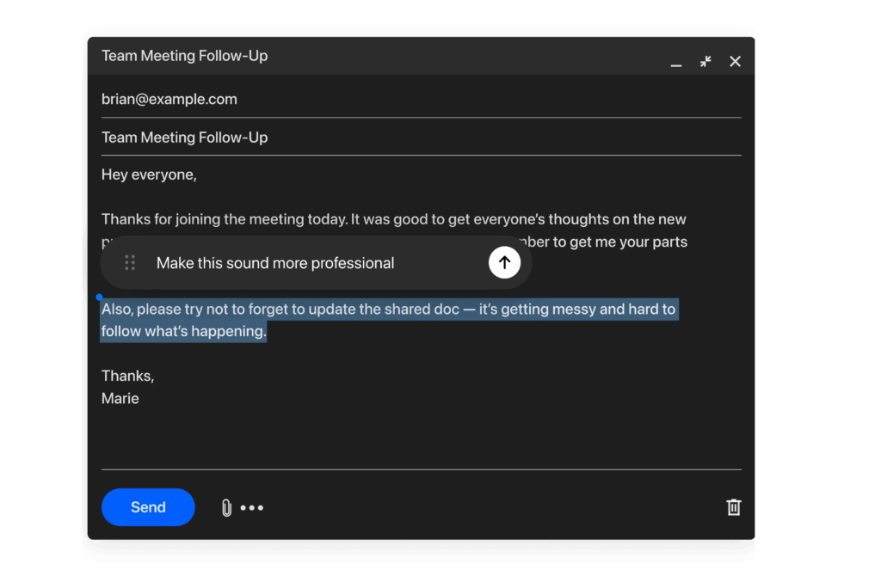Minimize the compose window
This screenshot has width=881, height=588.
[x=676, y=61]
